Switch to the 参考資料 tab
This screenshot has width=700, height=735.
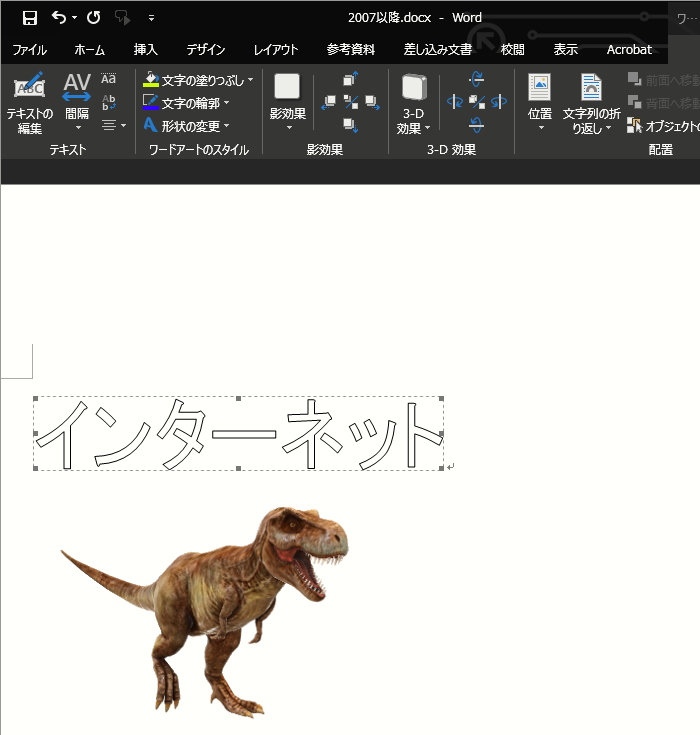pos(351,50)
